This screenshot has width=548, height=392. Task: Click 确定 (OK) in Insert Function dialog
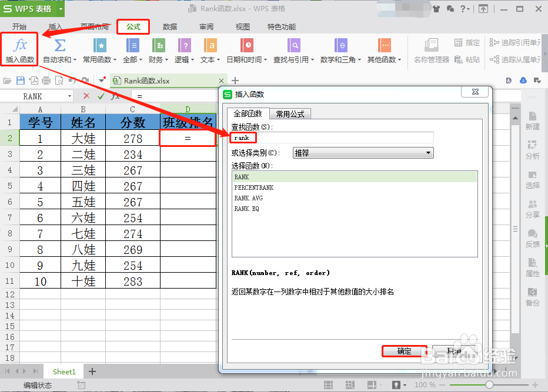coord(405,351)
